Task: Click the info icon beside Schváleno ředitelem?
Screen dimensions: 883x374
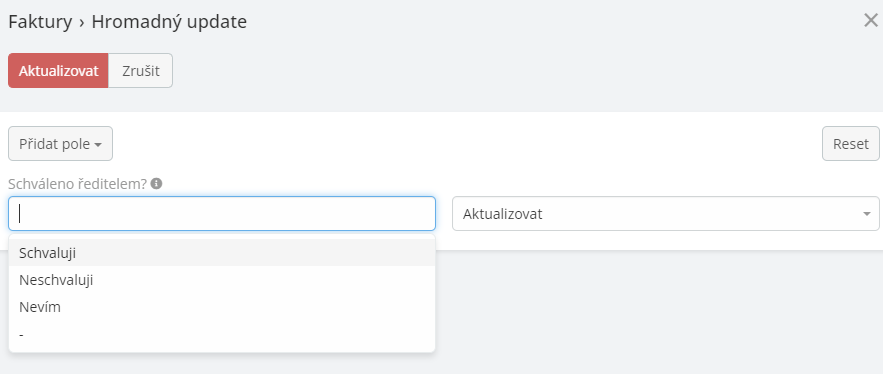Action: pyautogui.click(x=157, y=183)
